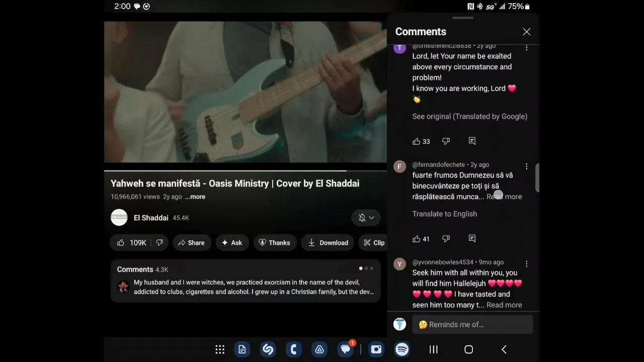Dislike the comment with 41 likes

[446, 239]
